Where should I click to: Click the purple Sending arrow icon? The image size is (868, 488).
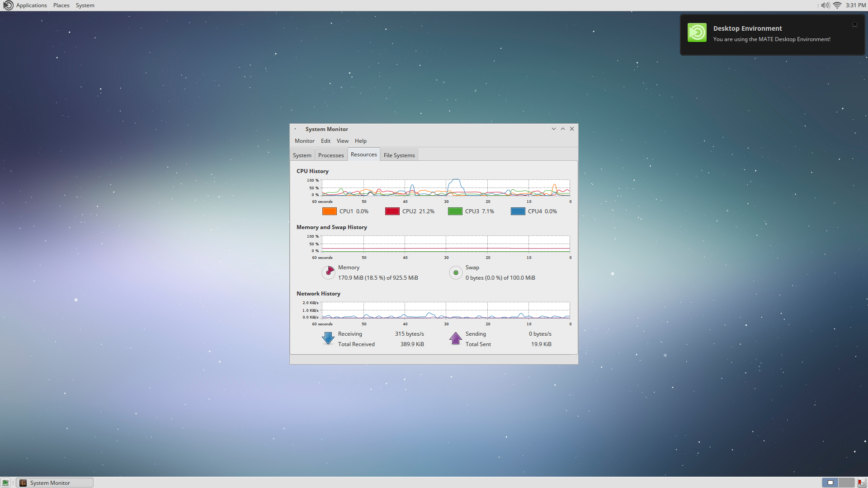[x=456, y=338]
